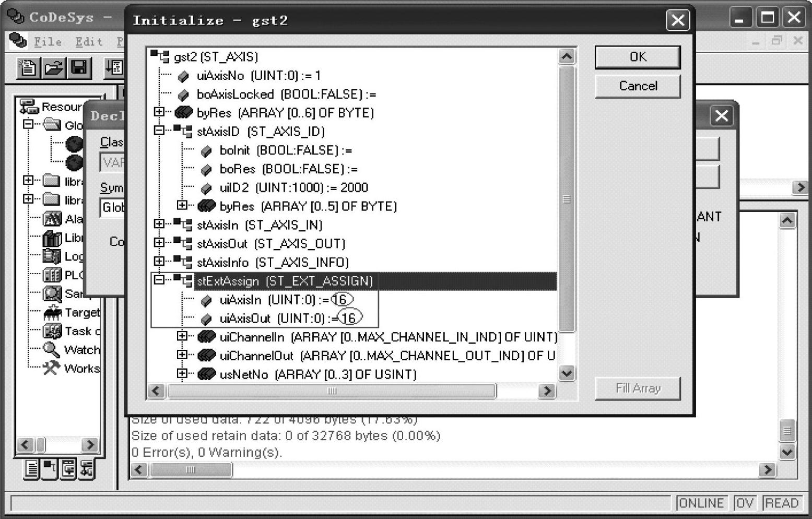
Task: Collapse the stAxisID structure node
Action: (159, 131)
